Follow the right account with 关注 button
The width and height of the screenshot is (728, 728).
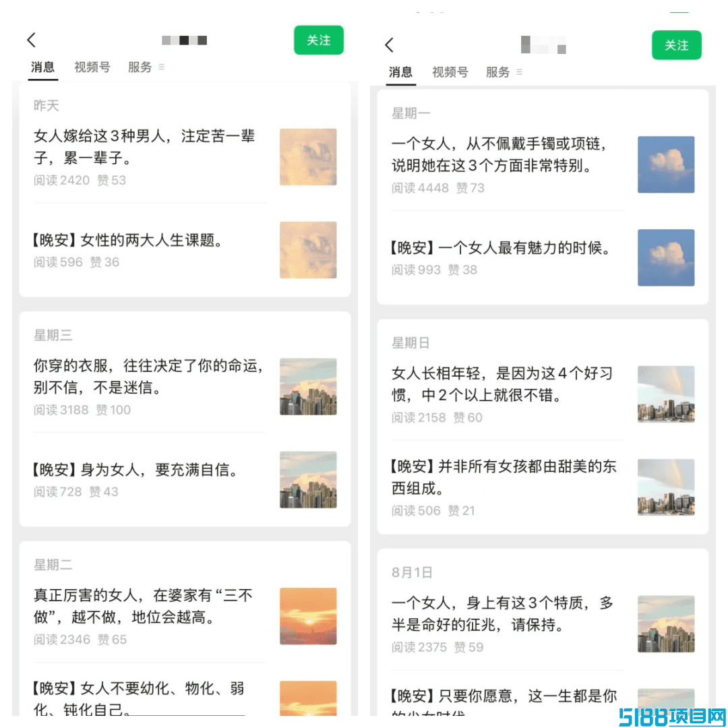pyautogui.click(x=677, y=45)
